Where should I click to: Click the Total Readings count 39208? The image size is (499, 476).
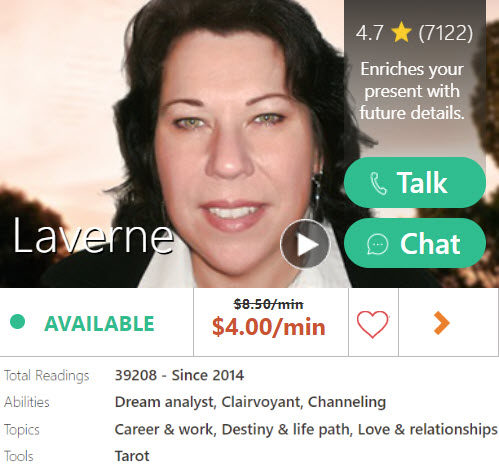pos(136,375)
